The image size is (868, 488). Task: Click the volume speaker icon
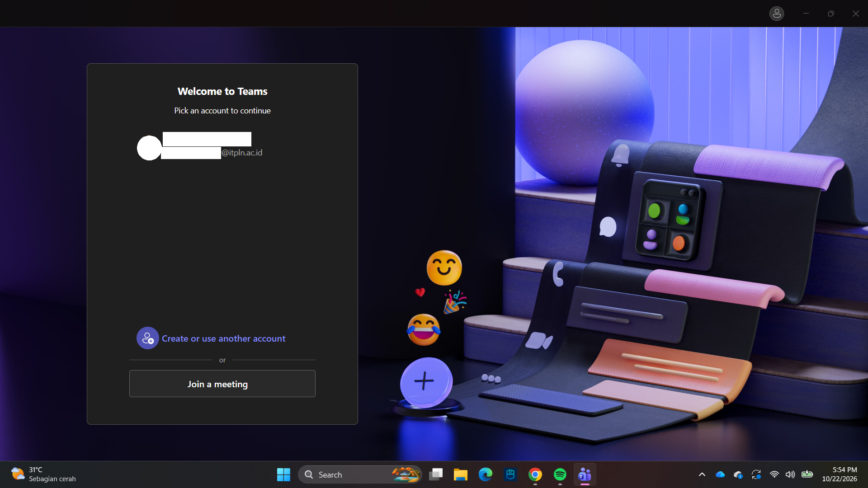click(790, 474)
